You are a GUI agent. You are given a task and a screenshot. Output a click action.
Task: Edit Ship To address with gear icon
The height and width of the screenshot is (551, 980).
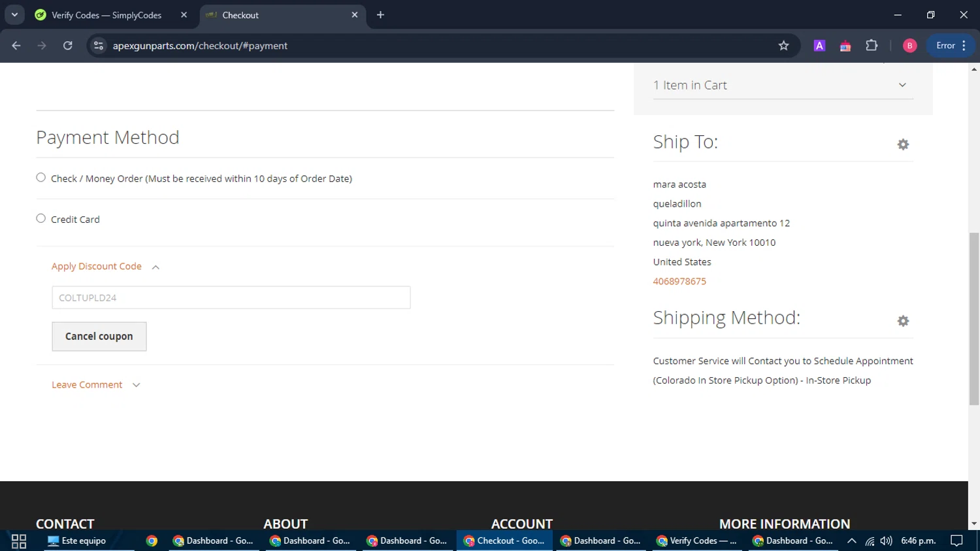tap(903, 144)
